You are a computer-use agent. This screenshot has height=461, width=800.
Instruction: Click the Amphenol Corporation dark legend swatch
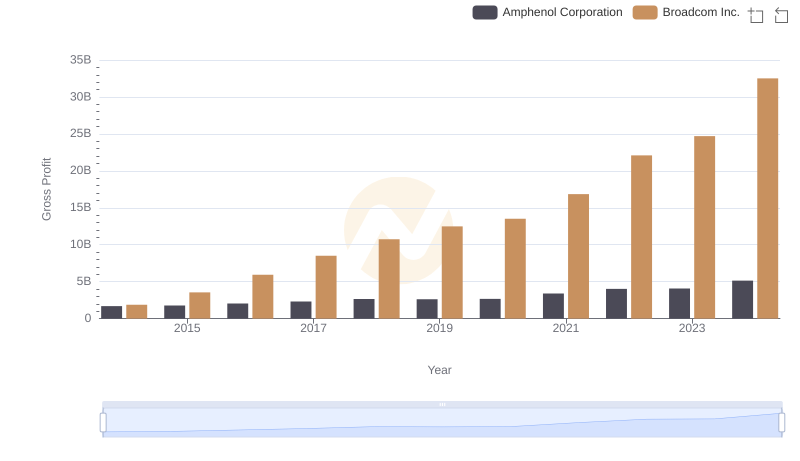coord(485,12)
